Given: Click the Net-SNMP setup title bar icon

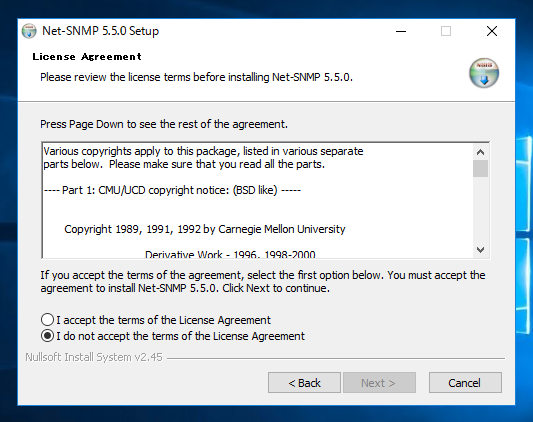Looking at the screenshot, I should [29, 31].
